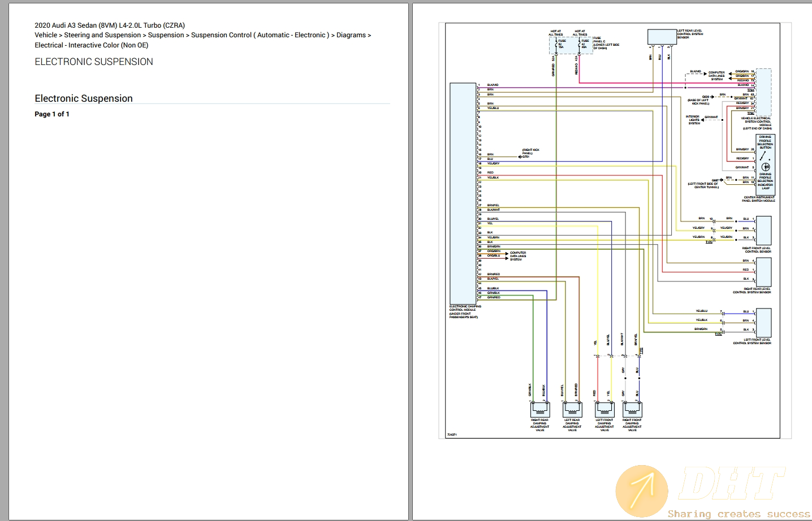Click the 'COMPUTER DATA LINES SYSTEM' label beside pins 37-38
Screen dimensions: 812x521
point(518,256)
